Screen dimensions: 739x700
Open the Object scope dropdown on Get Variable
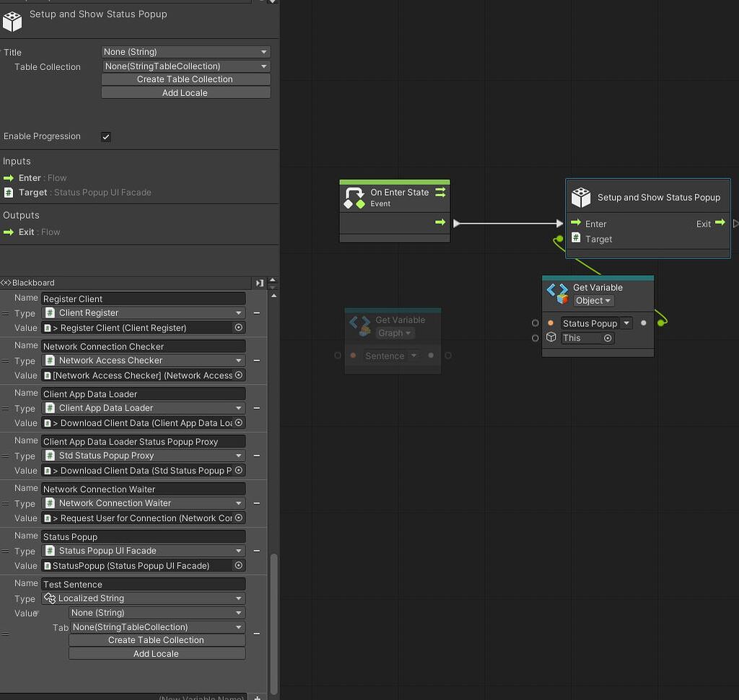coord(592,300)
